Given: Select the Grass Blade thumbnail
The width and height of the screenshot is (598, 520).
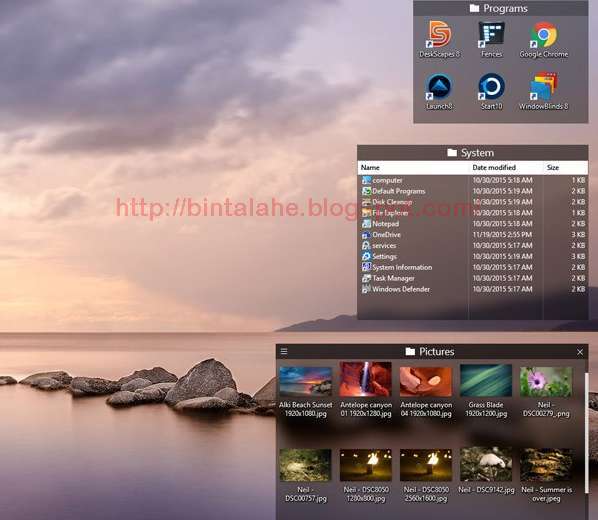Looking at the screenshot, I should pos(486,380).
